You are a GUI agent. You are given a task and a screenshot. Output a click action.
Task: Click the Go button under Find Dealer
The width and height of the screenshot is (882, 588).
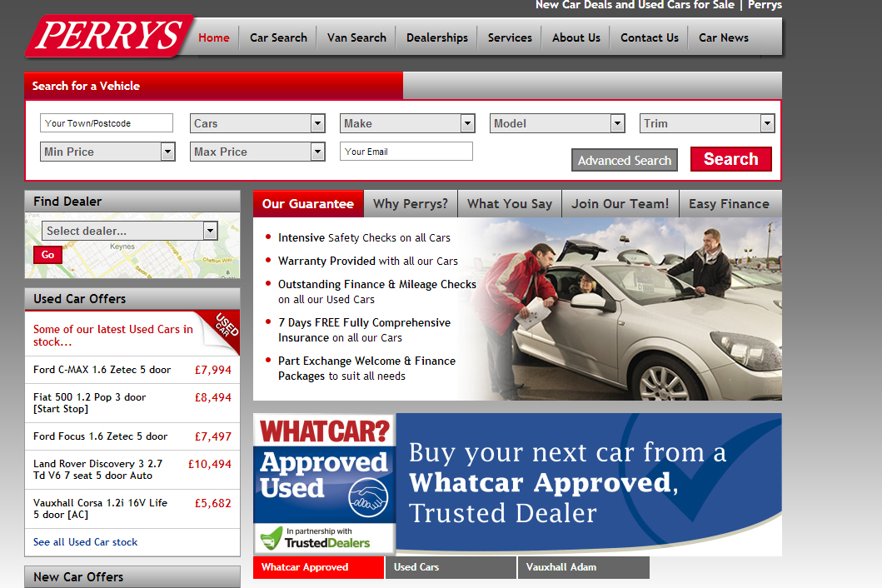click(47, 255)
